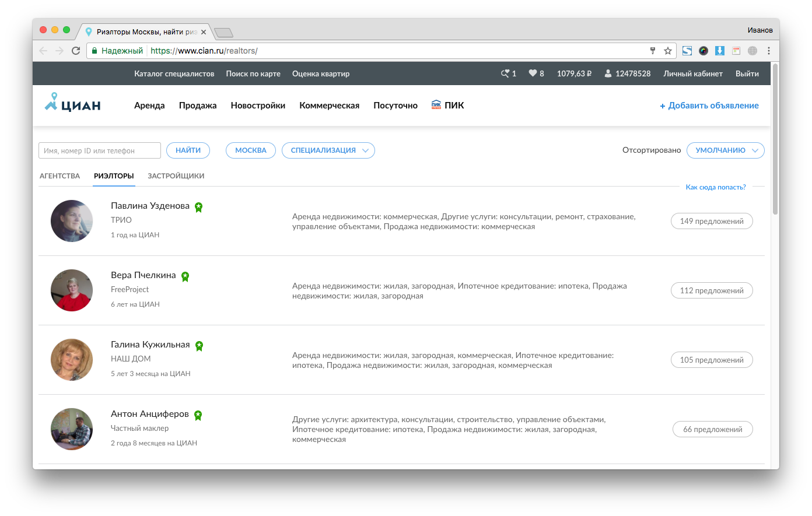The width and height of the screenshot is (812, 516).
Task: Click the ЦИАН logo
Action: (73, 103)
